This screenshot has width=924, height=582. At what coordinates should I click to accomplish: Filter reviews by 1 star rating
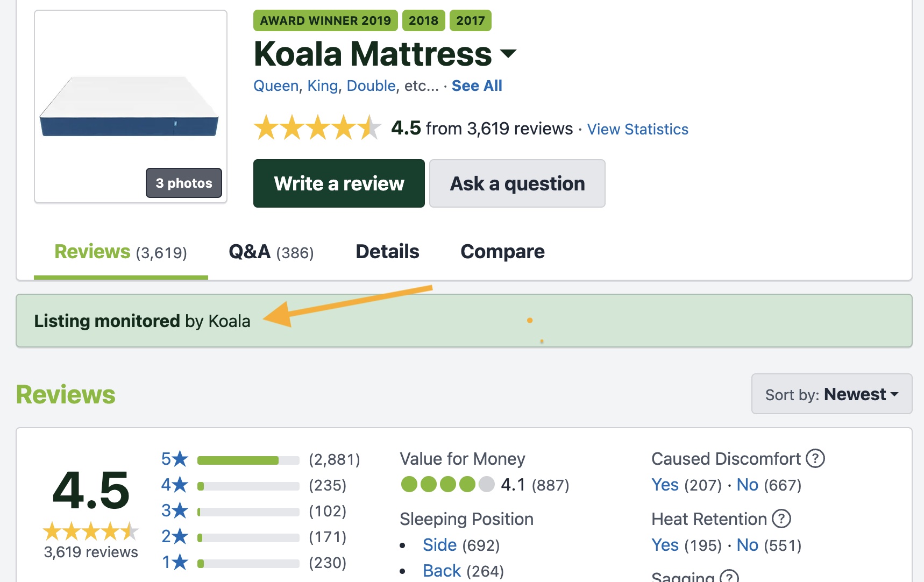click(175, 562)
